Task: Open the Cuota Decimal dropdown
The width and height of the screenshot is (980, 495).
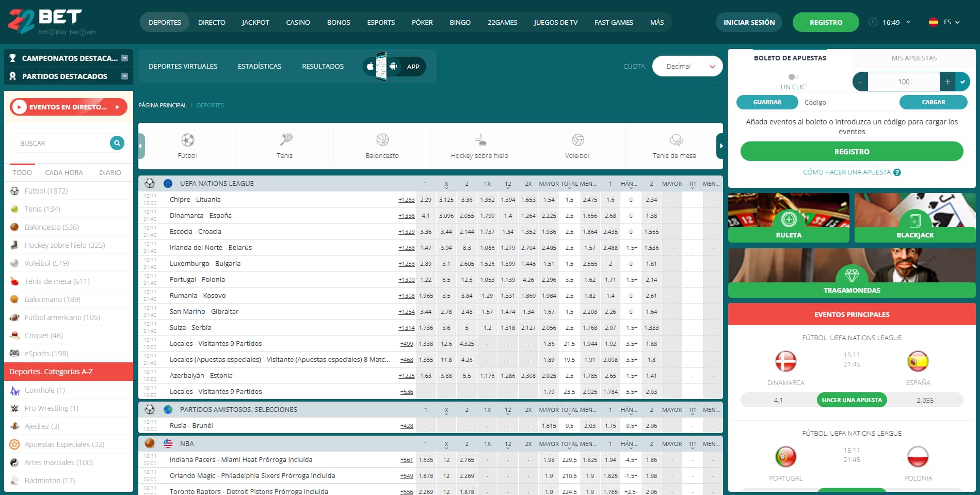Action: (x=687, y=66)
